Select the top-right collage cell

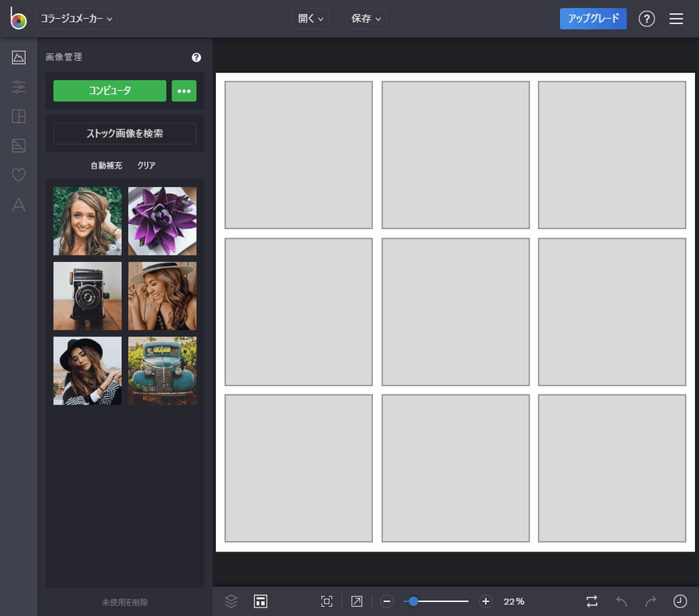pyautogui.click(x=612, y=155)
